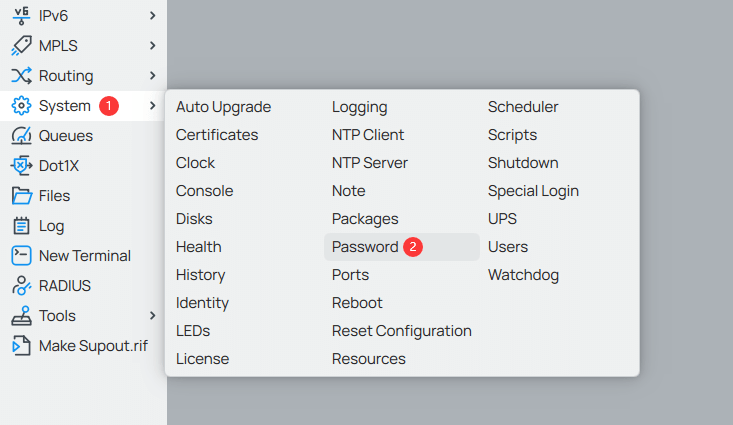Screen dimensions: 733x425
Task: Click the IPv6 sidebar icon
Action: pos(21,16)
